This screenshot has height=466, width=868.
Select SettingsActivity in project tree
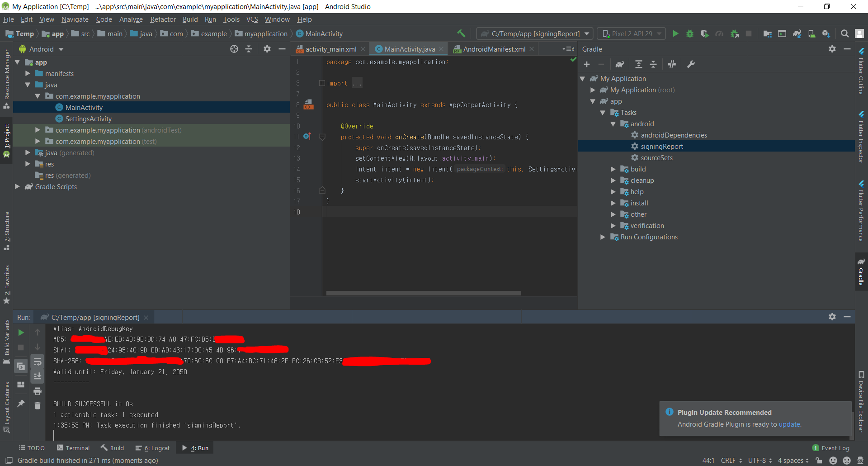click(x=88, y=119)
